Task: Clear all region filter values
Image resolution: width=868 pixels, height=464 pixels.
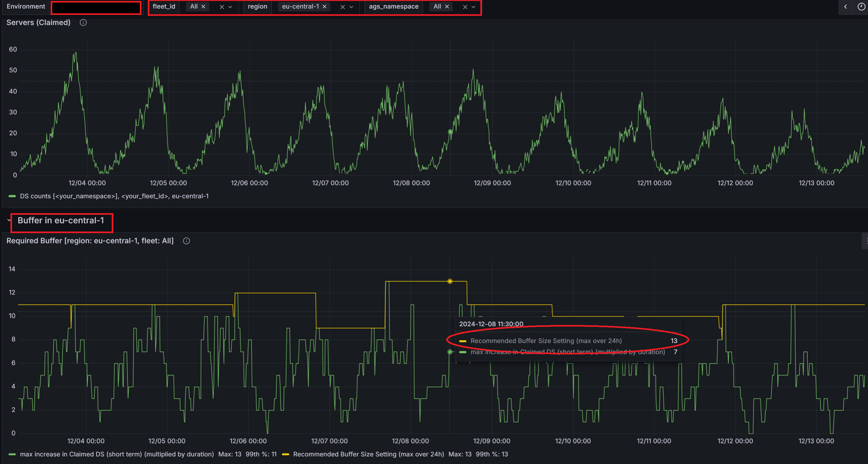Action: point(343,7)
